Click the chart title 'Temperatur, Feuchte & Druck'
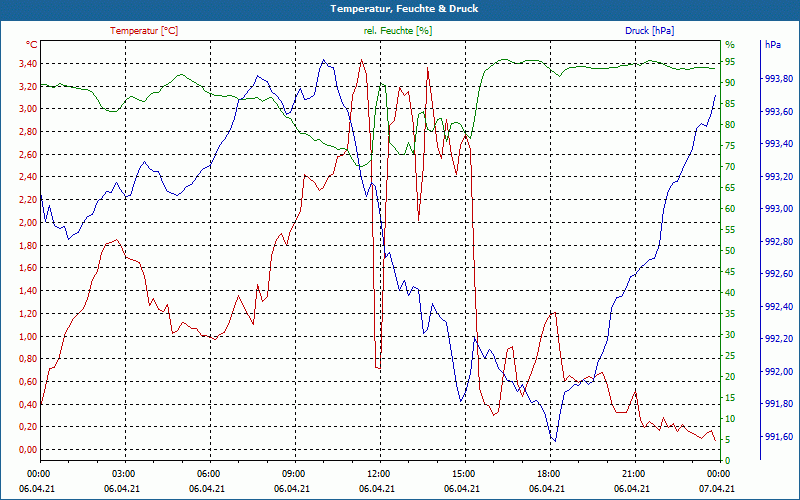The image size is (800, 500). (404, 9)
